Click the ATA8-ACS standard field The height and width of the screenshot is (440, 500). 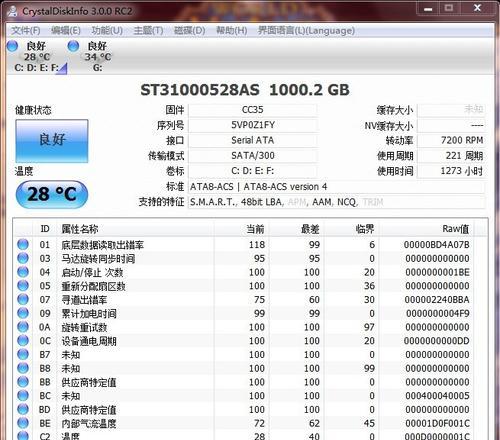click(x=337, y=187)
